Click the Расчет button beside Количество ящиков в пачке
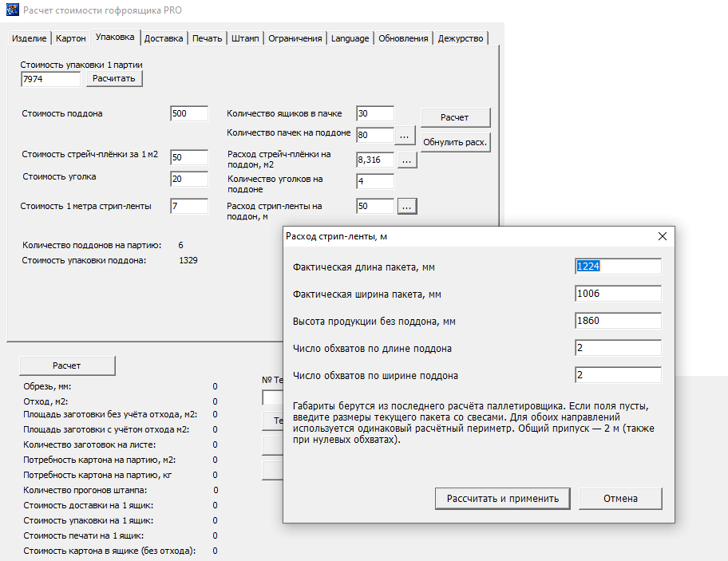 [x=455, y=117]
